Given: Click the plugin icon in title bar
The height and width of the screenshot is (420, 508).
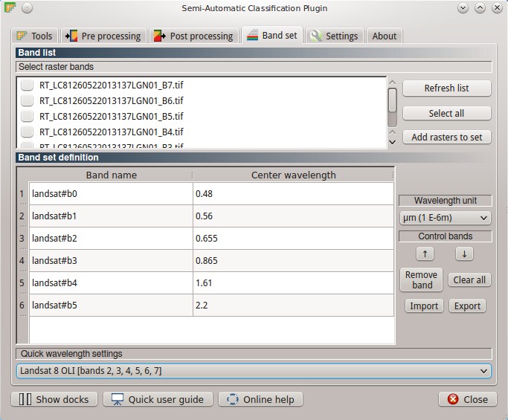Looking at the screenshot, I should pos(10,7).
